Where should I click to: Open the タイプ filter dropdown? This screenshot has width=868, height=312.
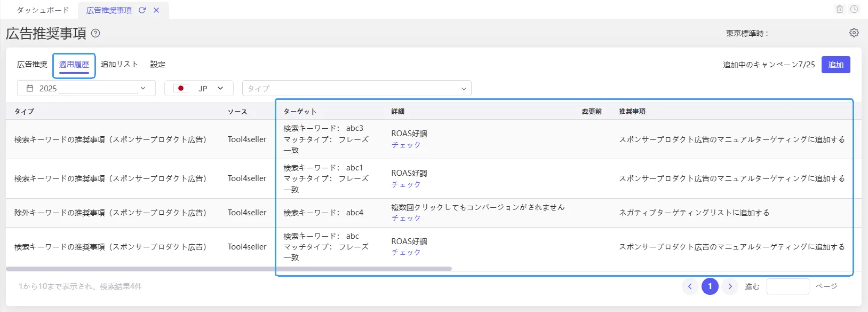[x=357, y=88]
